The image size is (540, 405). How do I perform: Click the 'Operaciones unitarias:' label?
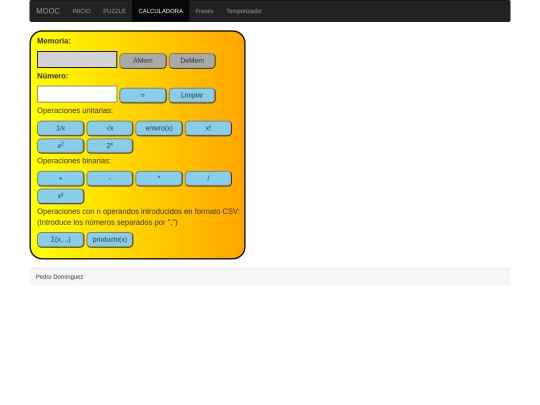click(75, 111)
